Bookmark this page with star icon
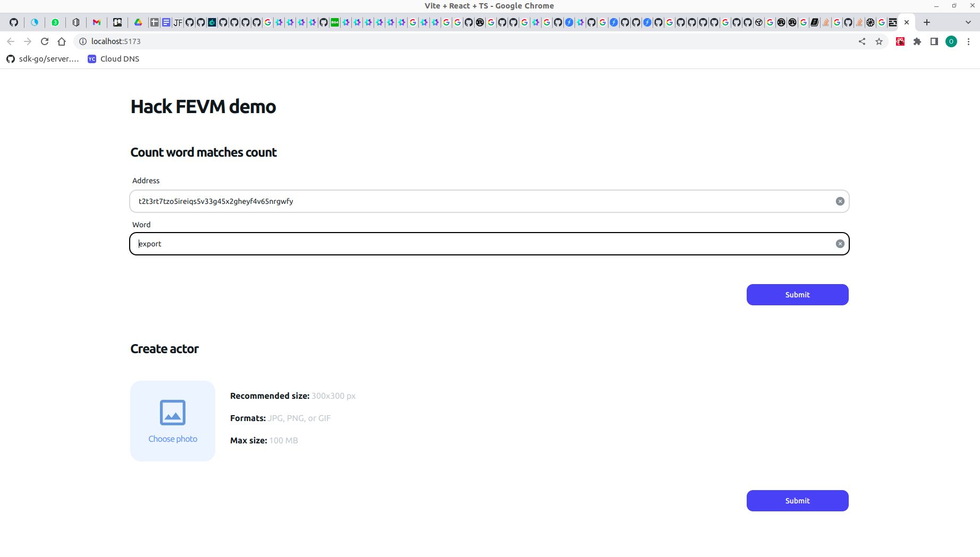This screenshot has width=980, height=557. tap(879, 41)
